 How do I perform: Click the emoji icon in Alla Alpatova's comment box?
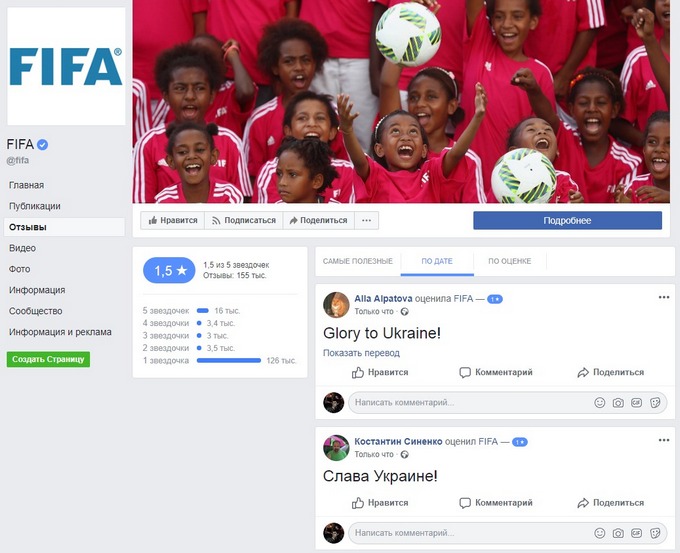click(599, 402)
